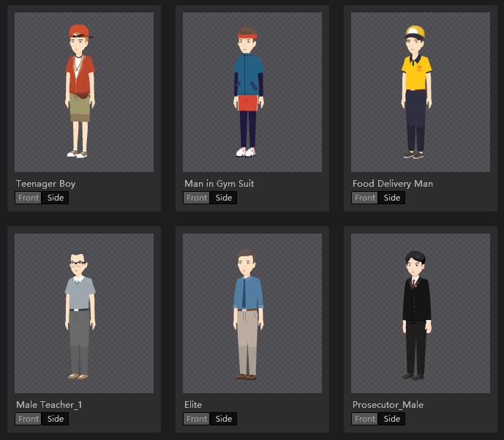Enable Side view for Prosecutor_Male
The image size is (504, 440).
[392, 419]
